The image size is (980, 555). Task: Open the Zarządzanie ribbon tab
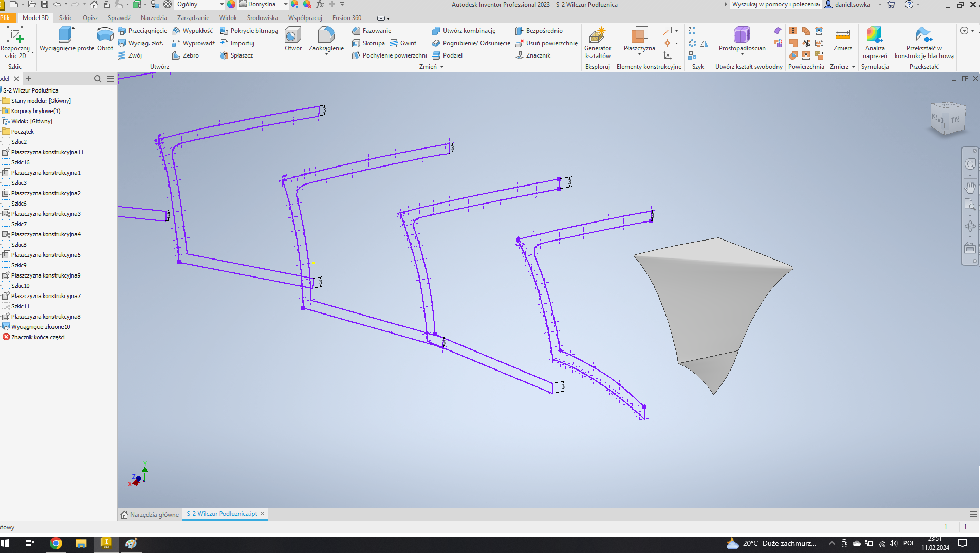point(193,18)
